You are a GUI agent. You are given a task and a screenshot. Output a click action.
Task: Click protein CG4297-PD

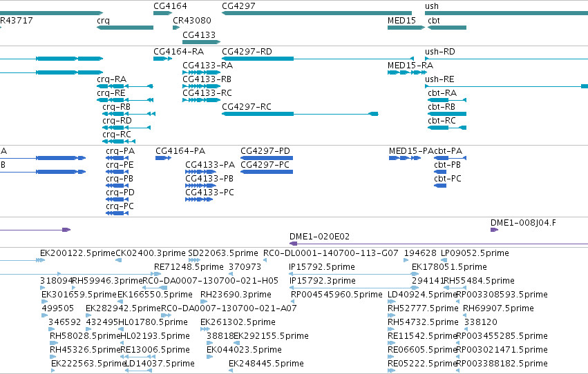pyautogui.click(x=265, y=151)
